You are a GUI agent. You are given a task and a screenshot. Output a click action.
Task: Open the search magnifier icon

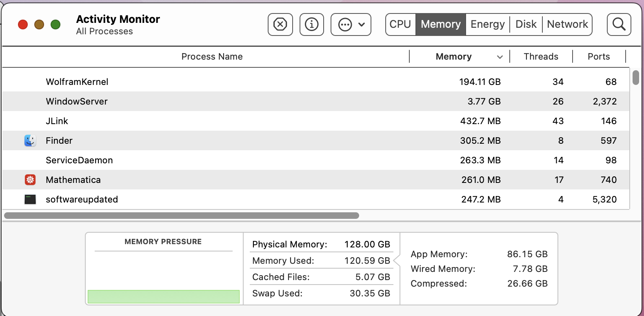click(x=619, y=24)
